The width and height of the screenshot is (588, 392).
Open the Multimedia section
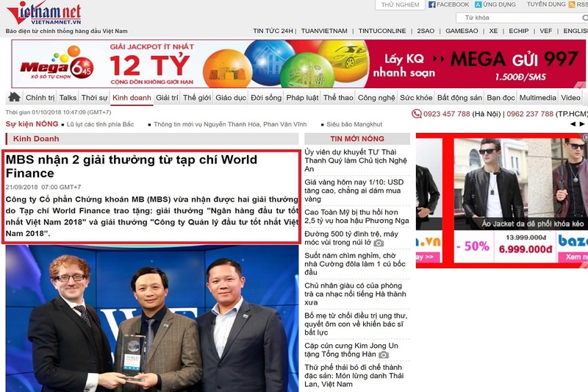click(x=538, y=98)
